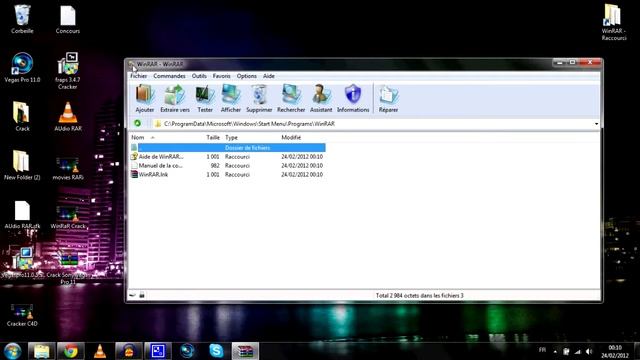This screenshot has height=360, width=640.
Task: Select the AUdio RAR VLC desktop icon
Action: click(68, 116)
